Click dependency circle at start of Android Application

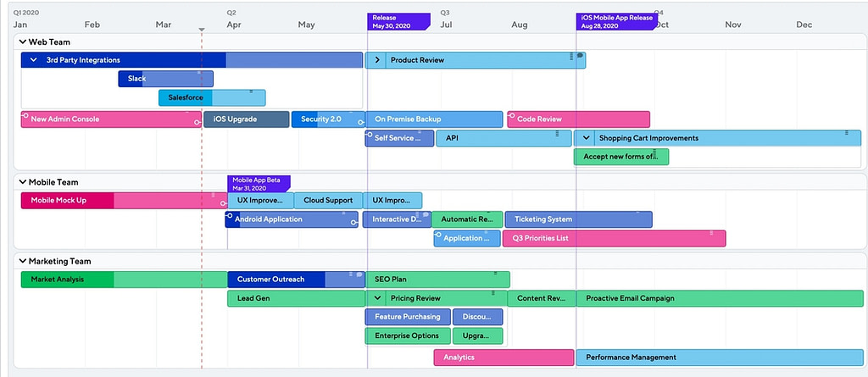click(229, 215)
